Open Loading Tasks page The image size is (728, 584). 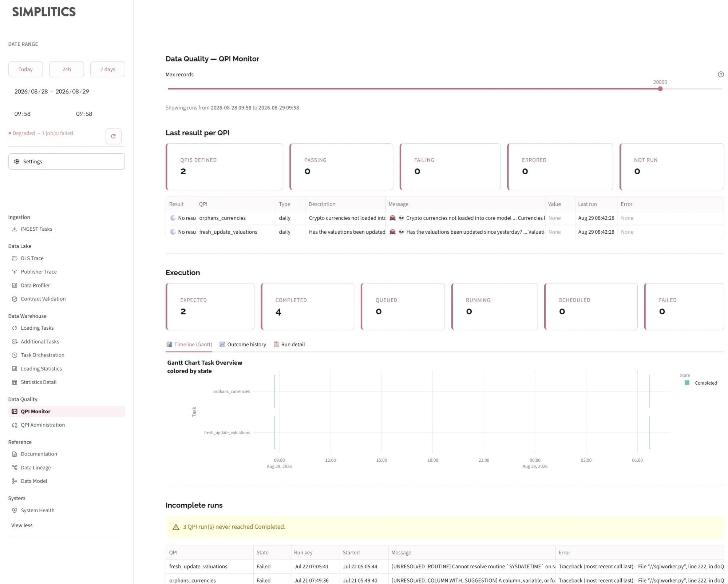pyautogui.click(x=37, y=328)
